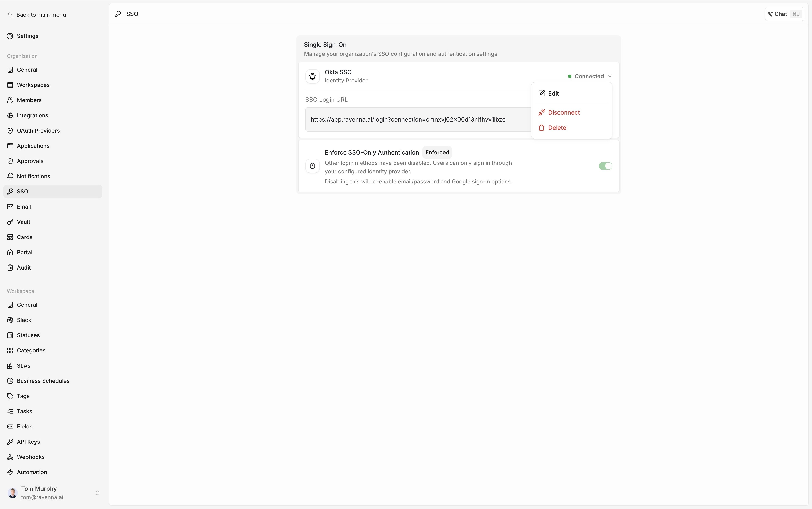Open the SSO sidebar item

point(53,192)
